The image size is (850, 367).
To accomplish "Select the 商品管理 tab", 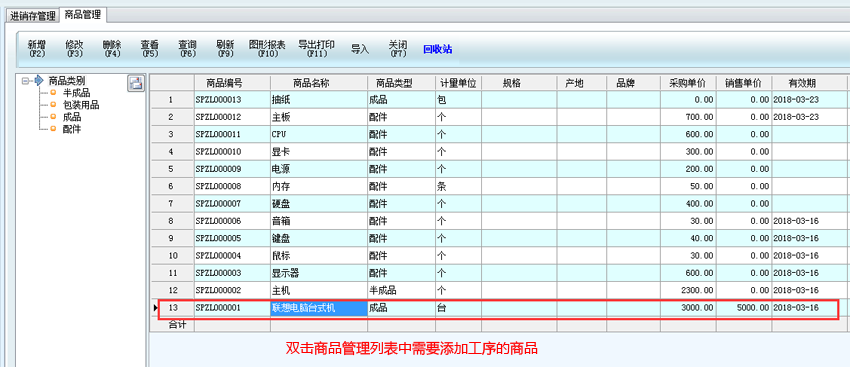I will click(83, 15).
